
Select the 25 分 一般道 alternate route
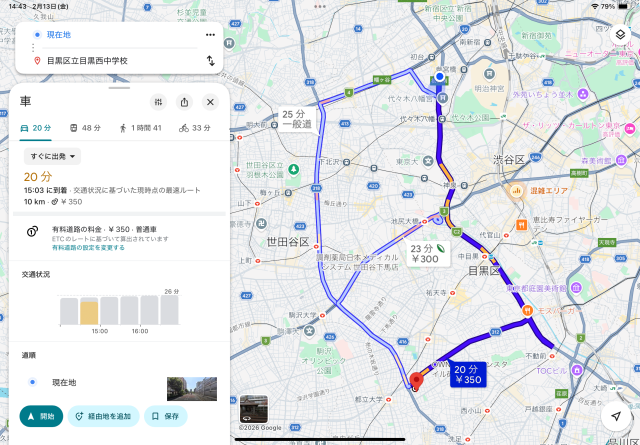pyautogui.click(x=296, y=119)
